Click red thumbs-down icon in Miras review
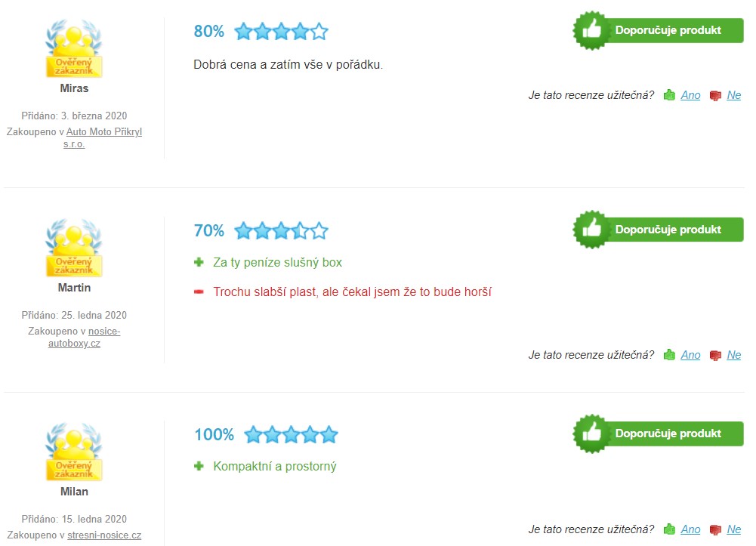 click(x=715, y=96)
